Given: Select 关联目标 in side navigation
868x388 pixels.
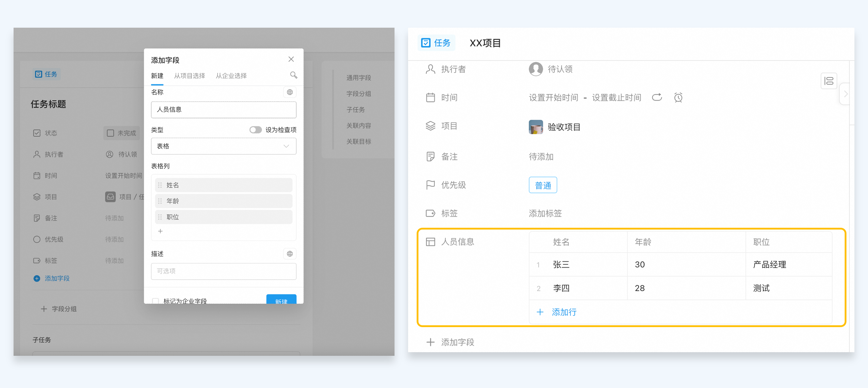Looking at the screenshot, I should [359, 142].
